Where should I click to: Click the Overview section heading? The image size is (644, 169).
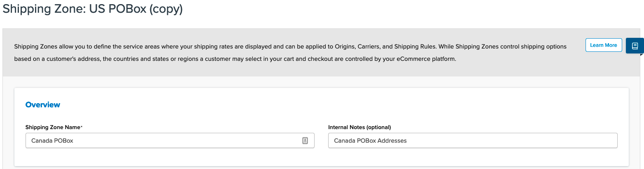coord(43,105)
